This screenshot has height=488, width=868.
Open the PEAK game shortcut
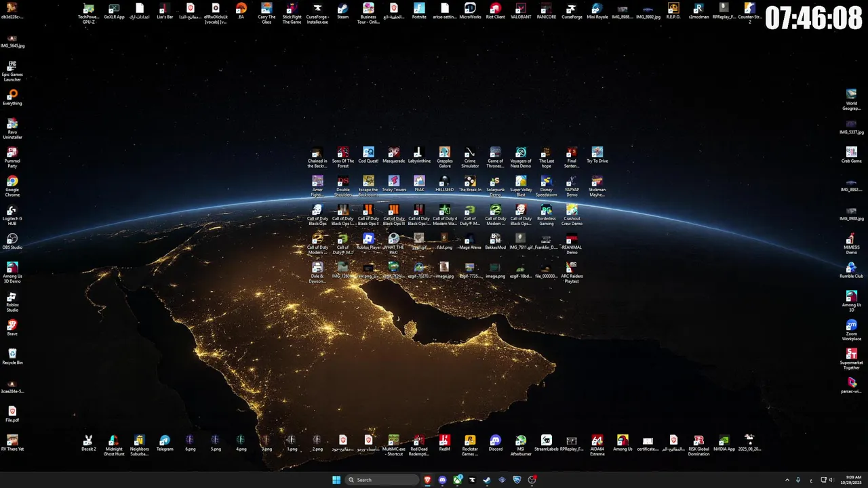[x=419, y=184]
